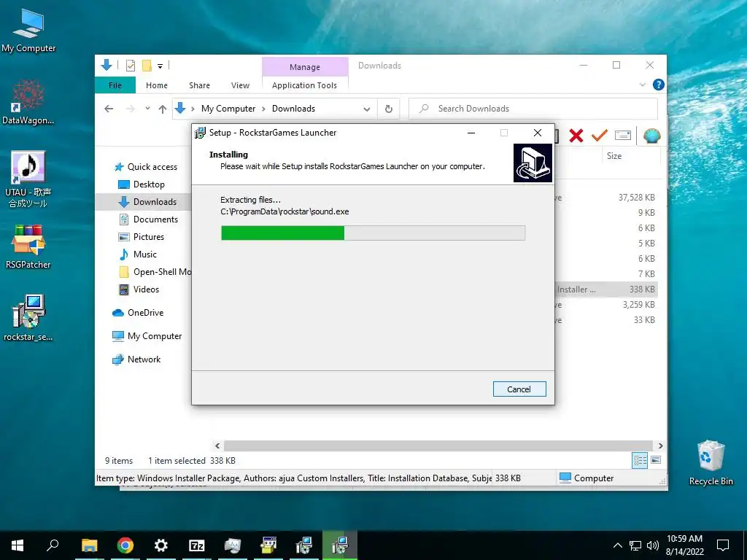This screenshot has height=560, width=747.
Task: Open Chrome from the taskbar
Action: pyautogui.click(x=125, y=545)
